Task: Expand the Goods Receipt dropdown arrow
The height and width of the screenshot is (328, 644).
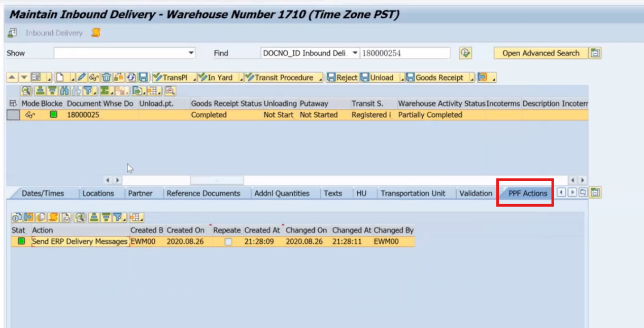Action: (x=471, y=78)
